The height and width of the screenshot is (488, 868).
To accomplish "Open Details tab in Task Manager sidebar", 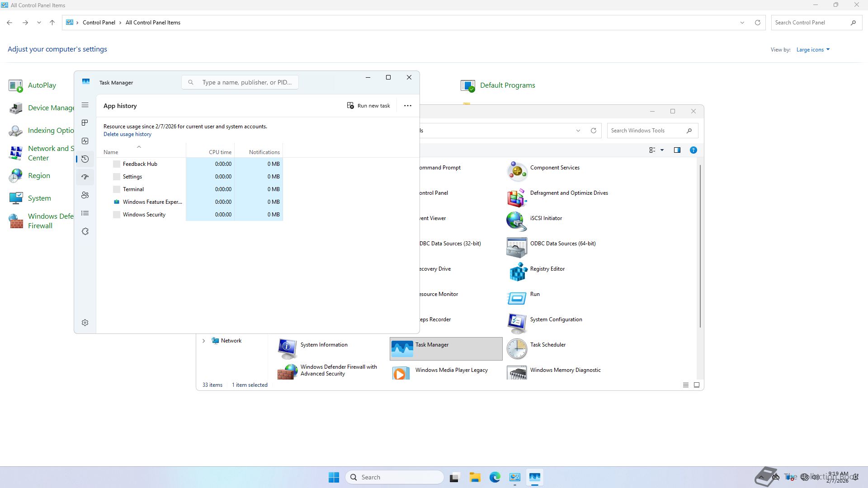I will (x=85, y=213).
